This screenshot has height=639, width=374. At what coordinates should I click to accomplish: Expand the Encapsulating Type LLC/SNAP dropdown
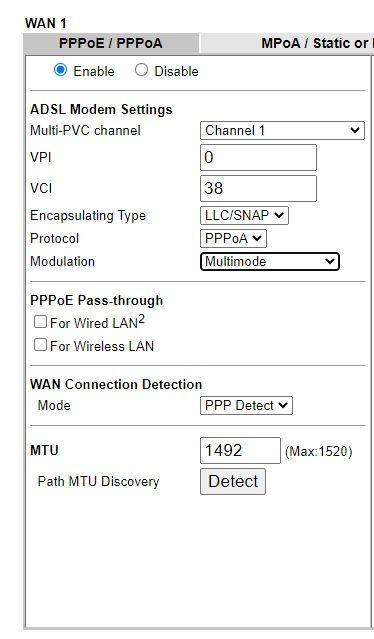click(244, 215)
